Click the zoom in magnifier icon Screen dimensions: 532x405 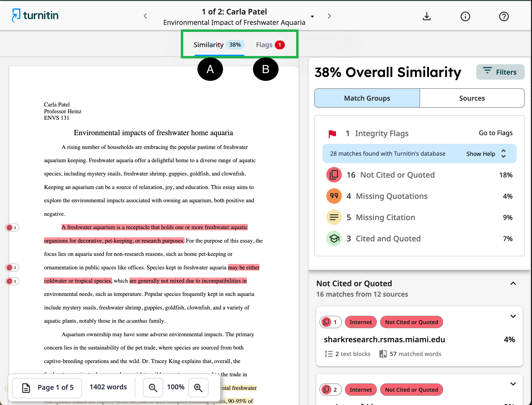point(198,388)
